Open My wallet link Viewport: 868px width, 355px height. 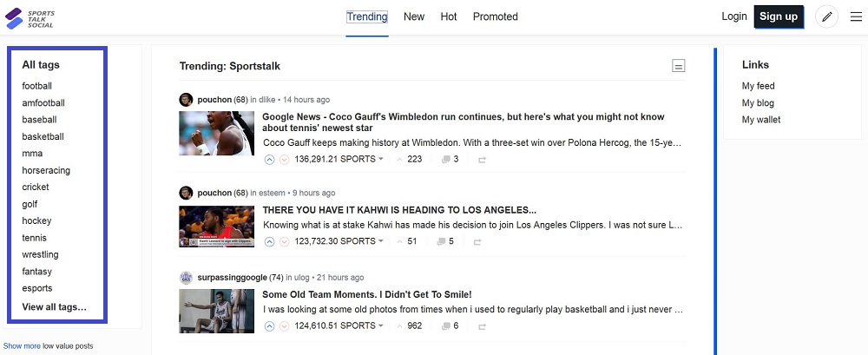[761, 120]
